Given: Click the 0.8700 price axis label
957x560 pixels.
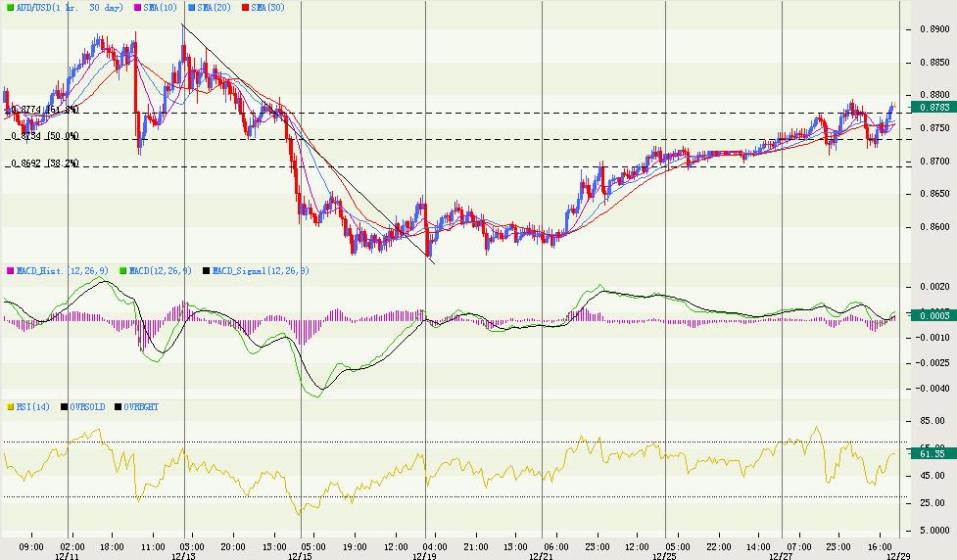Looking at the screenshot, I should point(935,161).
